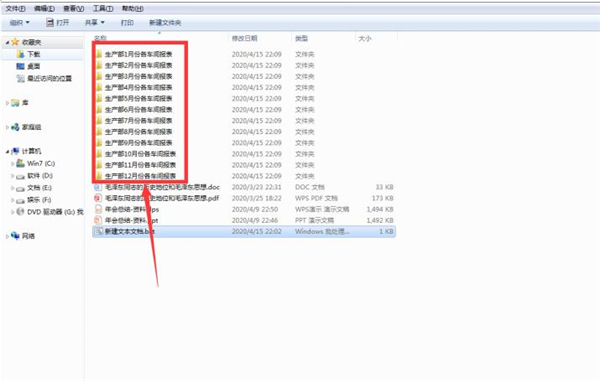
Task: Click the 打开 toolbar button
Action: coord(58,23)
